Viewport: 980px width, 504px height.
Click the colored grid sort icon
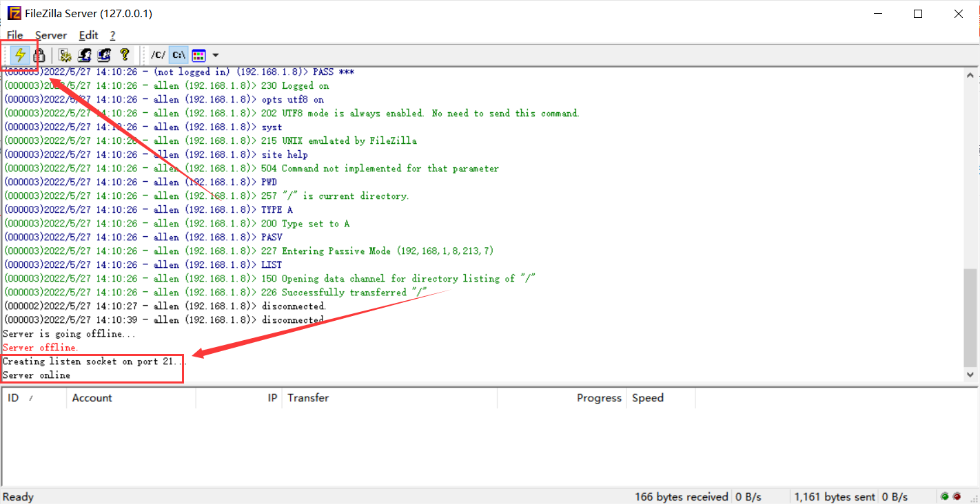[198, 55]
